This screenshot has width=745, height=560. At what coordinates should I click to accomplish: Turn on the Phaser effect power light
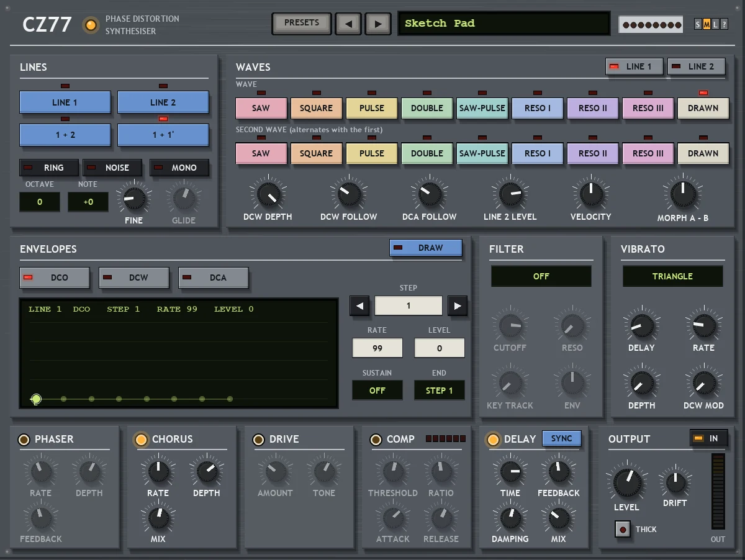pyautogui.click(x=24, y=440)
